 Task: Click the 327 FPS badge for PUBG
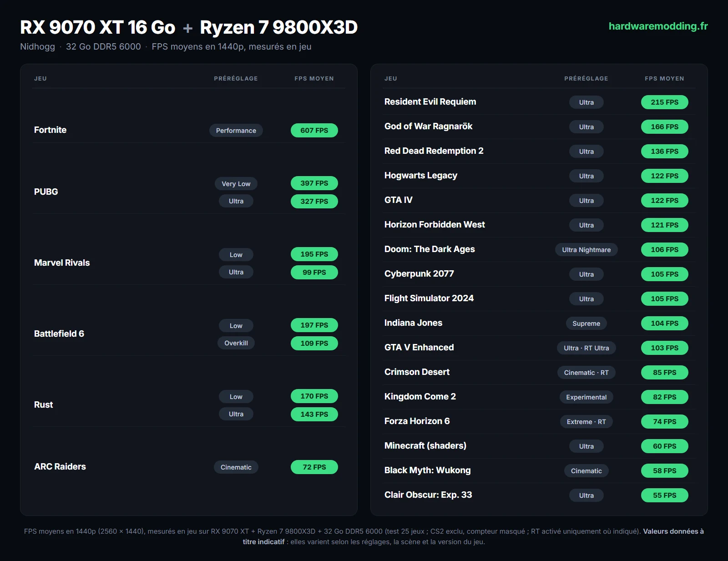(x=314, y=202)
